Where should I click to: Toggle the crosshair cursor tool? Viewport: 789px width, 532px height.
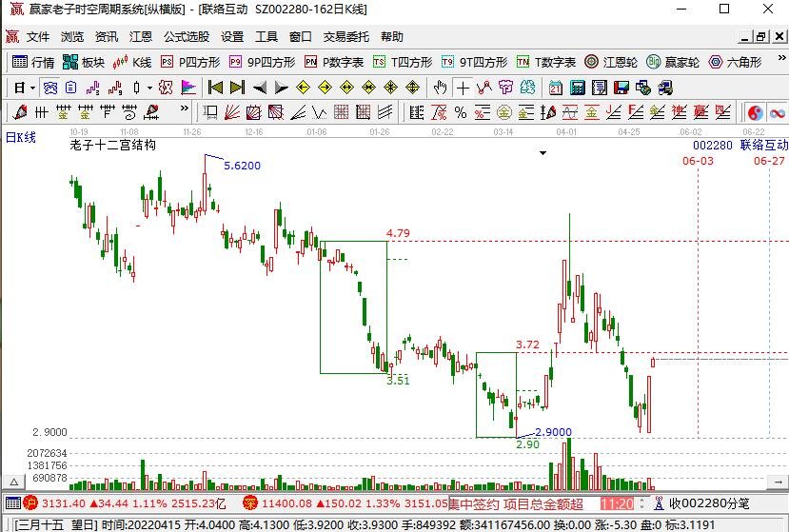tap(463, 89)
